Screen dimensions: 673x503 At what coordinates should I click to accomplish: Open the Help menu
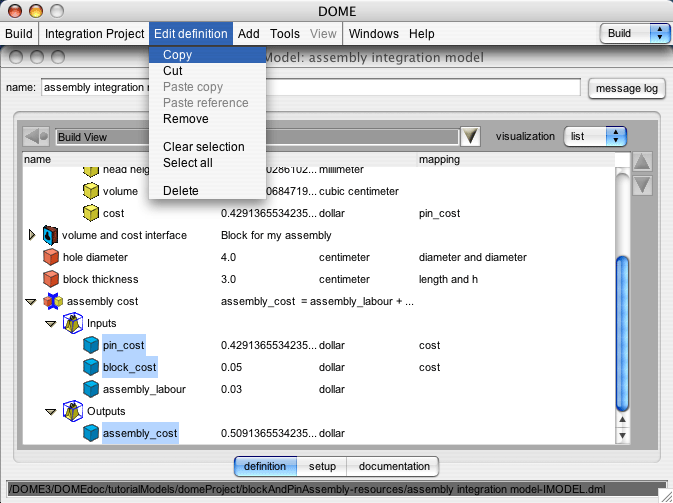point(421,33)
